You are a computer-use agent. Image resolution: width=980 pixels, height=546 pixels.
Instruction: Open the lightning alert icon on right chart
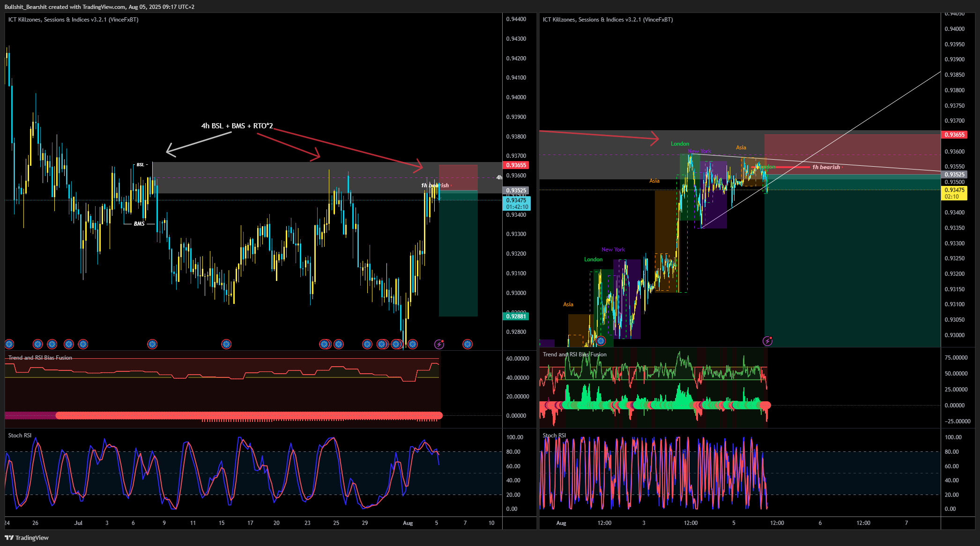coord(767,341)
